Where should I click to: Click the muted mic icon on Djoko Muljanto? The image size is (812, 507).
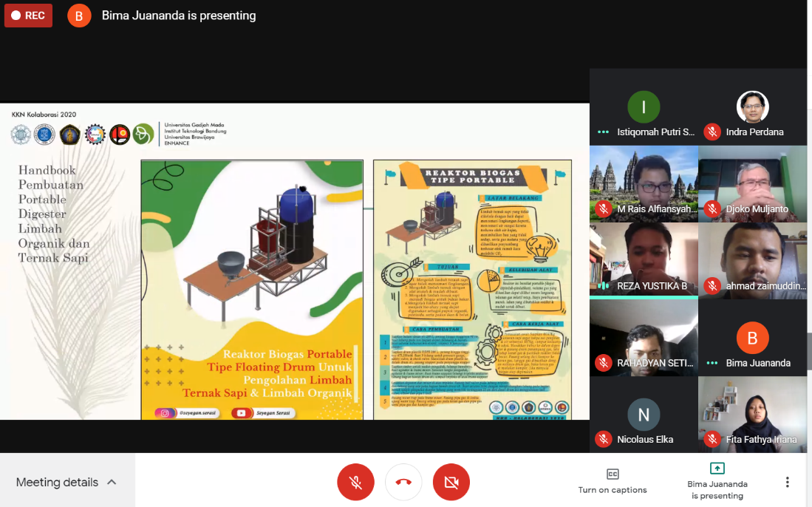point(712,209)
